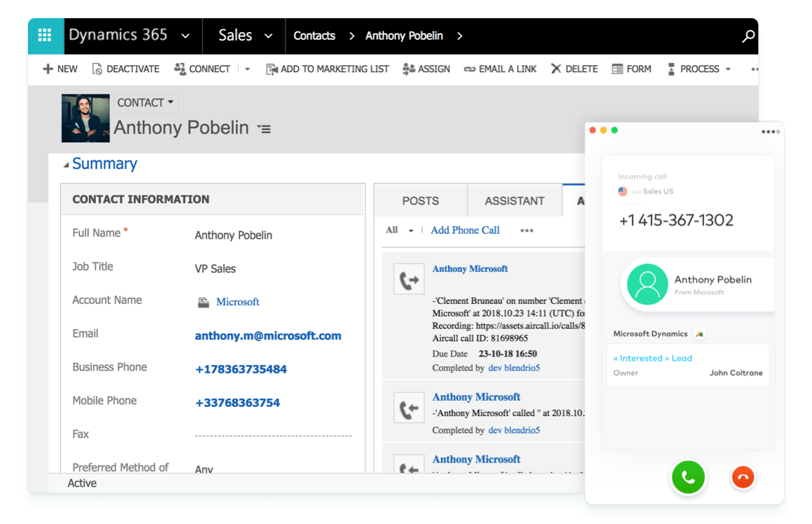Click Add Phone Call link
Viewport: 812px width, 524px height.
click(x=465, y=230)
